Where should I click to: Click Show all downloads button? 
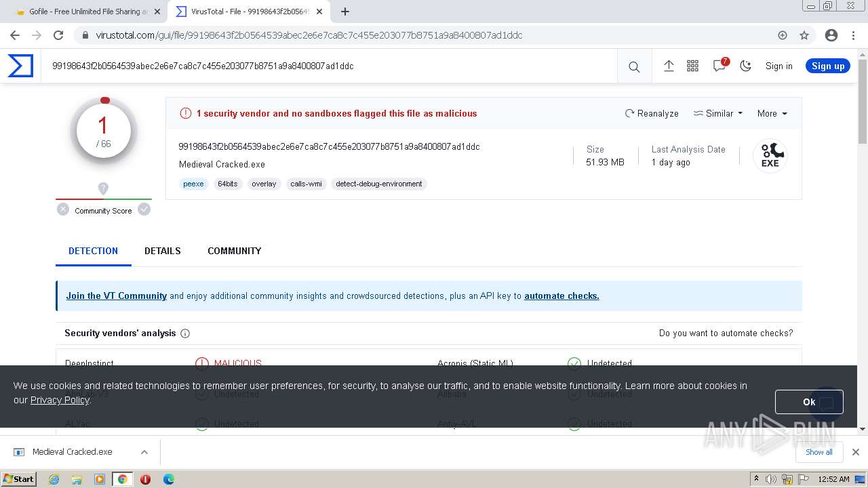click(818, 452)
